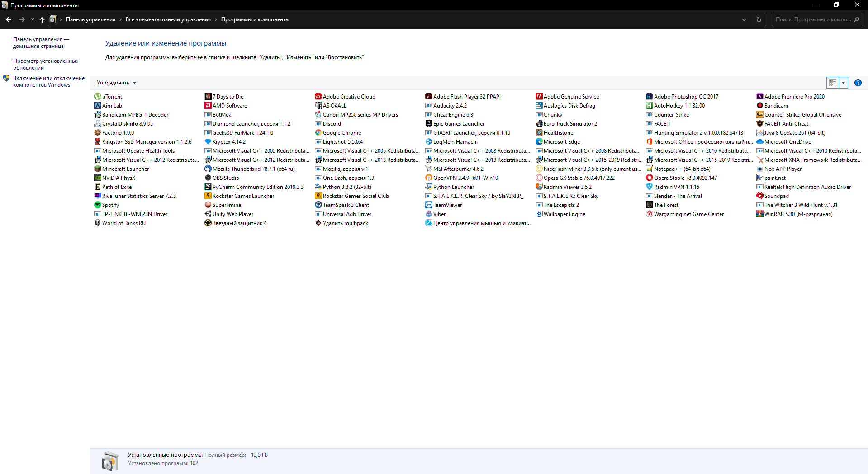Click Панель управления breadcrumb
The width and height of the screenshot is (868, 474).
[x=90, y=19]
